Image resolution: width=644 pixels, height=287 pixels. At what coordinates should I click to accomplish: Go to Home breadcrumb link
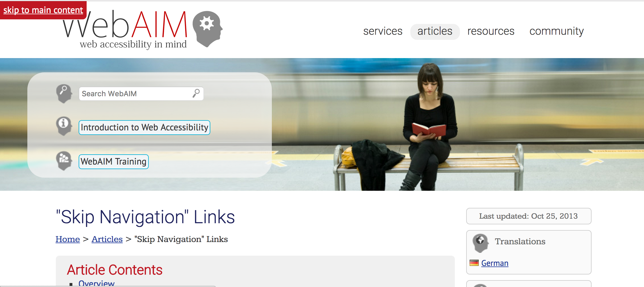68,239
